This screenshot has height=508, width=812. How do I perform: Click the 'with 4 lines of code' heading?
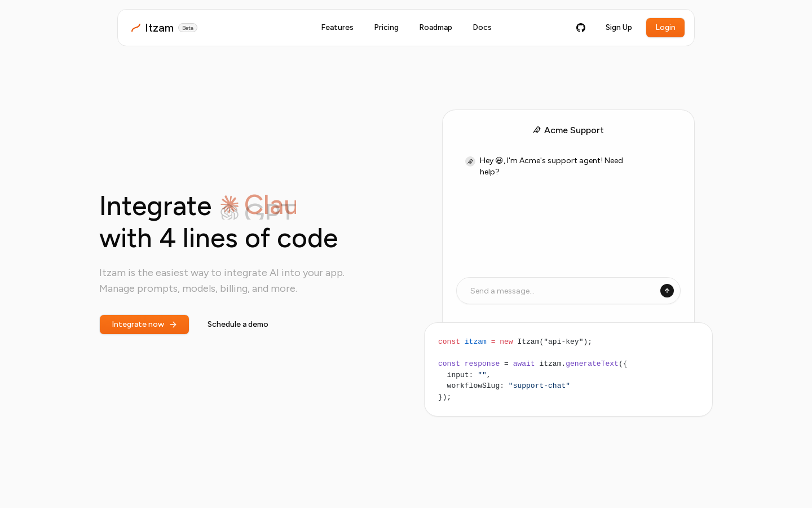tap(219, 238)
